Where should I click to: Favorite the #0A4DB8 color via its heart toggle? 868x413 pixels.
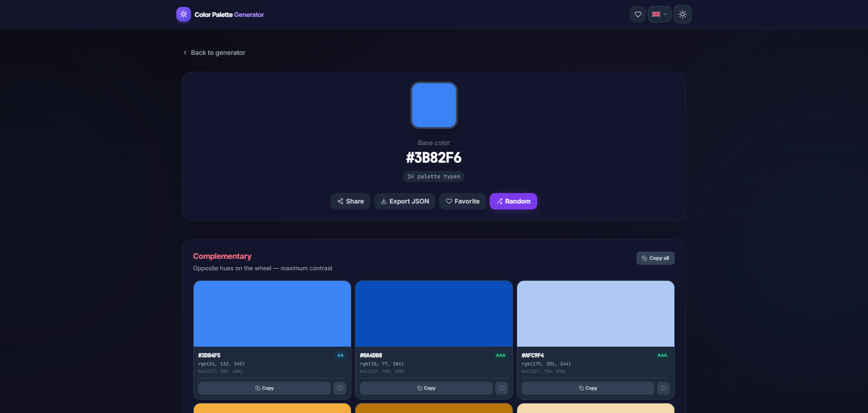click(501, 388)
